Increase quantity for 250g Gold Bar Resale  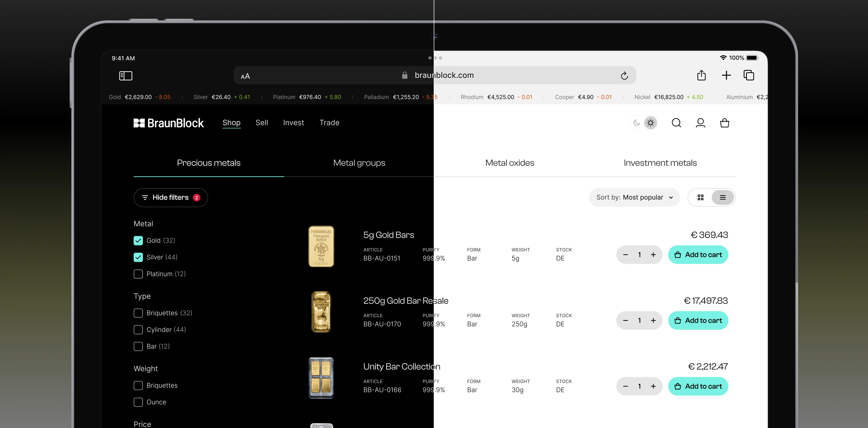coord(653,320)
